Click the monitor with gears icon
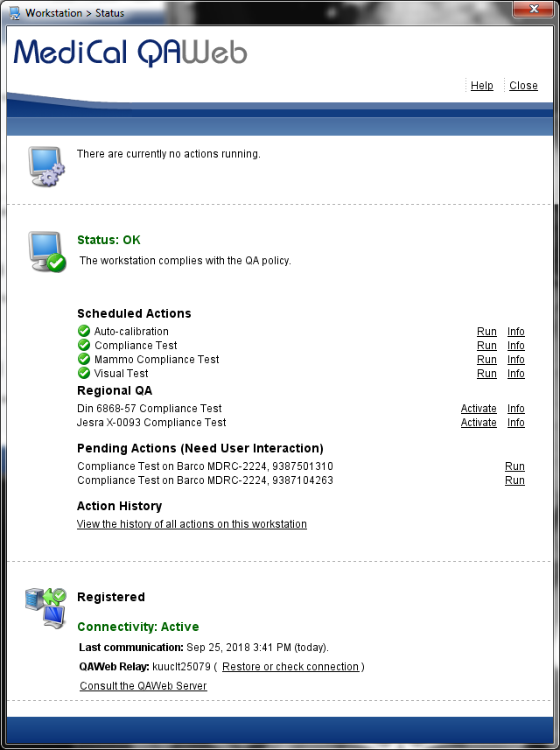 pyautogui.click(x=45, y=166)
